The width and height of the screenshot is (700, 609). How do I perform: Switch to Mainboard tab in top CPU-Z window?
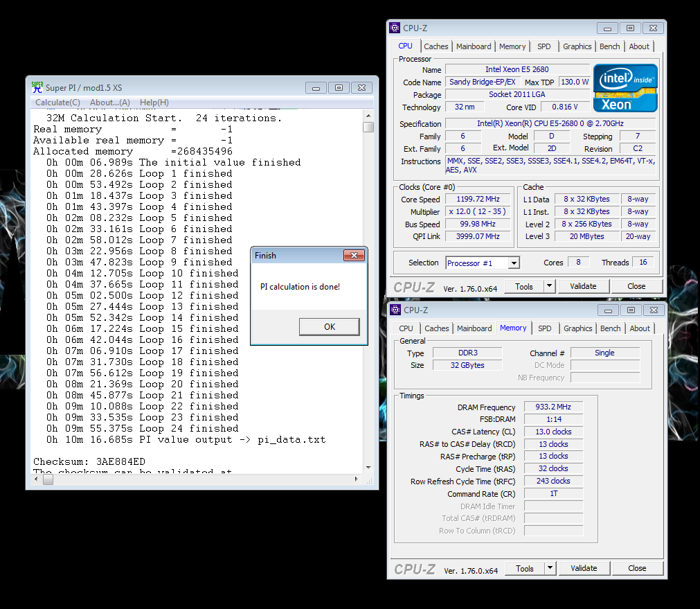[x=473, y=46]
